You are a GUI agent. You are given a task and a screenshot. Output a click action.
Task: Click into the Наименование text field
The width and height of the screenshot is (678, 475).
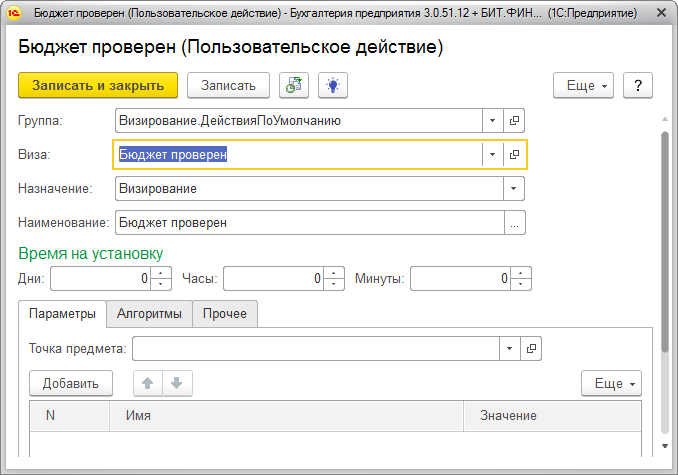pyautogui.click(x=310, y=223)
